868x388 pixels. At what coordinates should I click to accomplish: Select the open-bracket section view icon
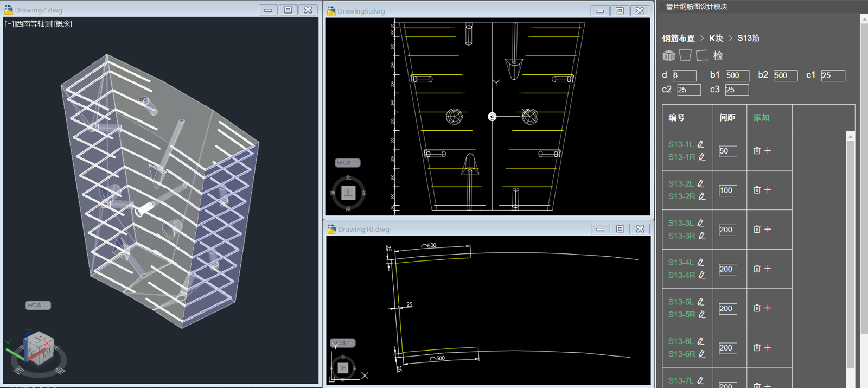702,55
